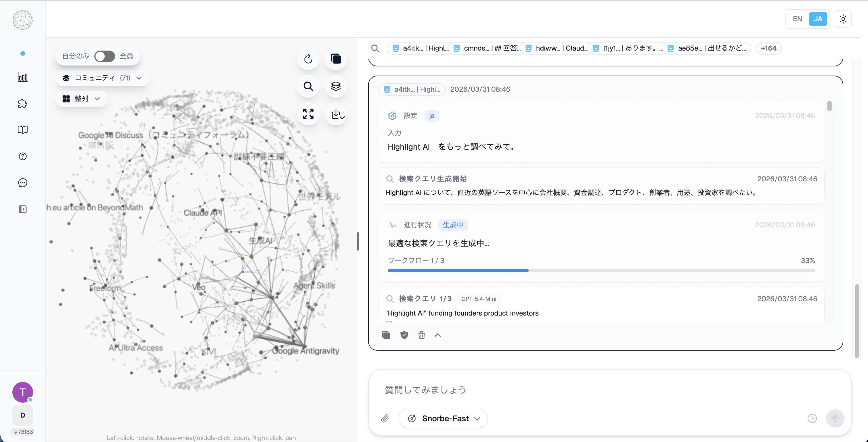Open the コミュニティ (71) dropdown
Viewport: 868px width, 442px height.
tap(102, 78)
